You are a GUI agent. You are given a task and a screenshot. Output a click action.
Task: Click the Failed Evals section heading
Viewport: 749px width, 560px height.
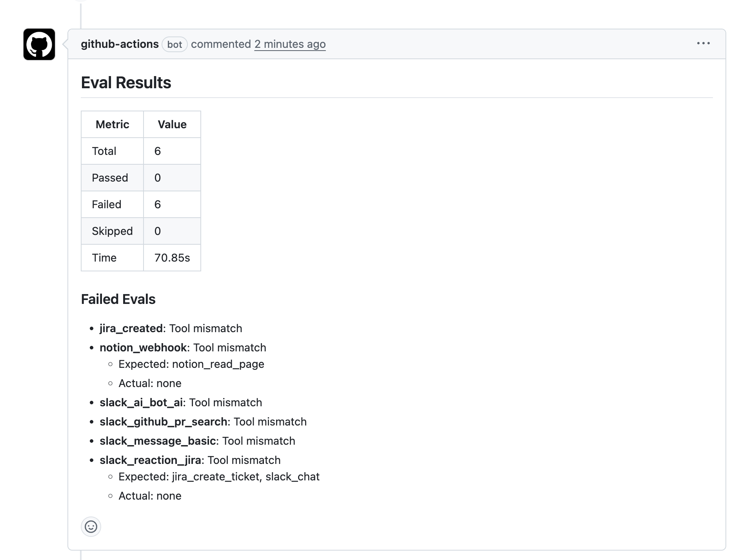coord(118,299)
